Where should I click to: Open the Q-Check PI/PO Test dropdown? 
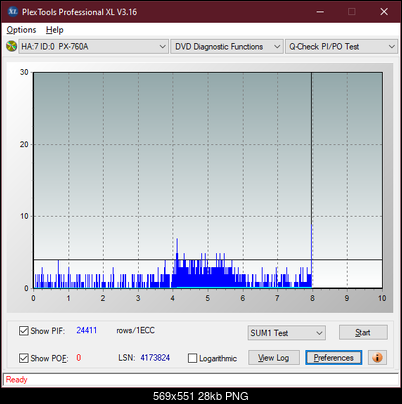[x=341, y=46]
